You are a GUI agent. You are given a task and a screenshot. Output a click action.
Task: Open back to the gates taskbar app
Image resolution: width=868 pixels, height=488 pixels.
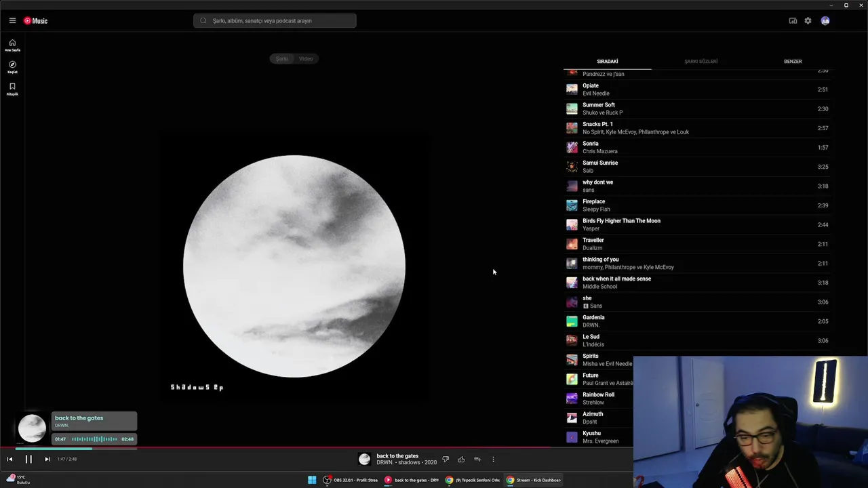coord(412,480)
